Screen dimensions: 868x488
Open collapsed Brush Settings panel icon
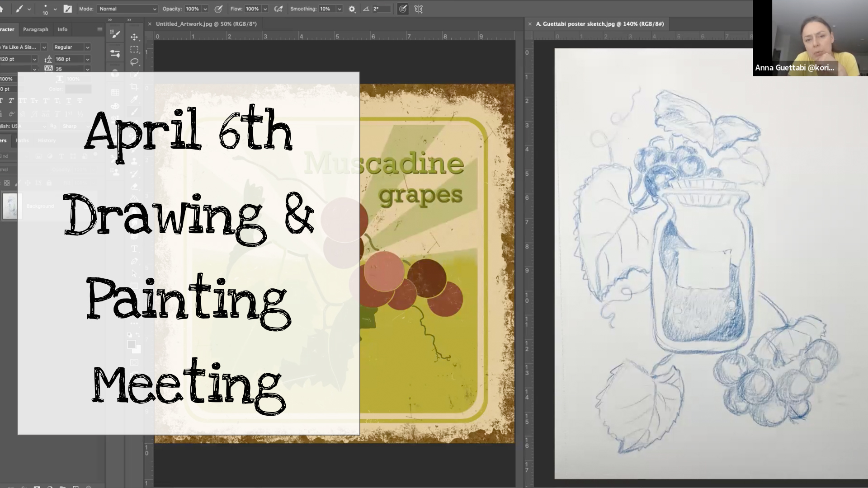point(115,34)
